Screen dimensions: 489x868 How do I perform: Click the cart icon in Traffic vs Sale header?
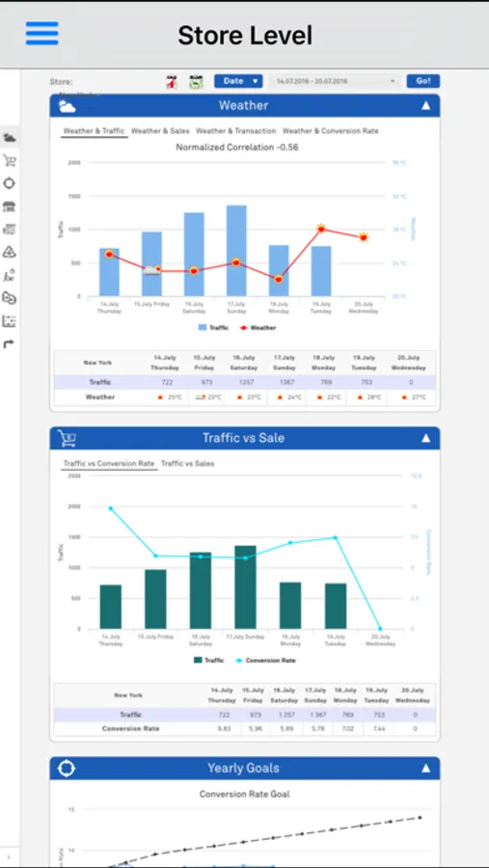click(x=67, y=439)
